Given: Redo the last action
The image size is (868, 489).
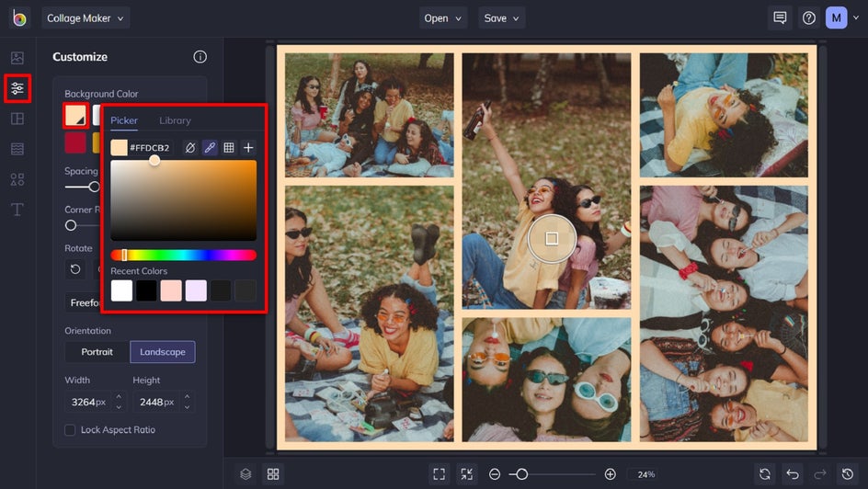Looking at the screenshot, I should tap(820, 474).
